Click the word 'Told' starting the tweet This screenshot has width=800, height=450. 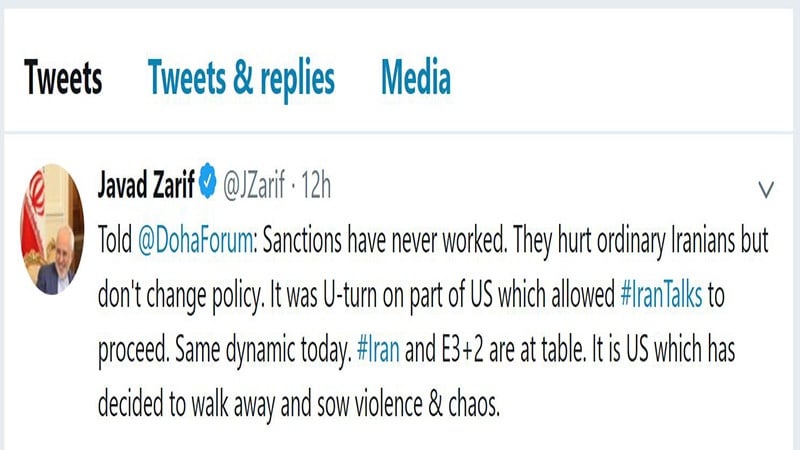117,244
